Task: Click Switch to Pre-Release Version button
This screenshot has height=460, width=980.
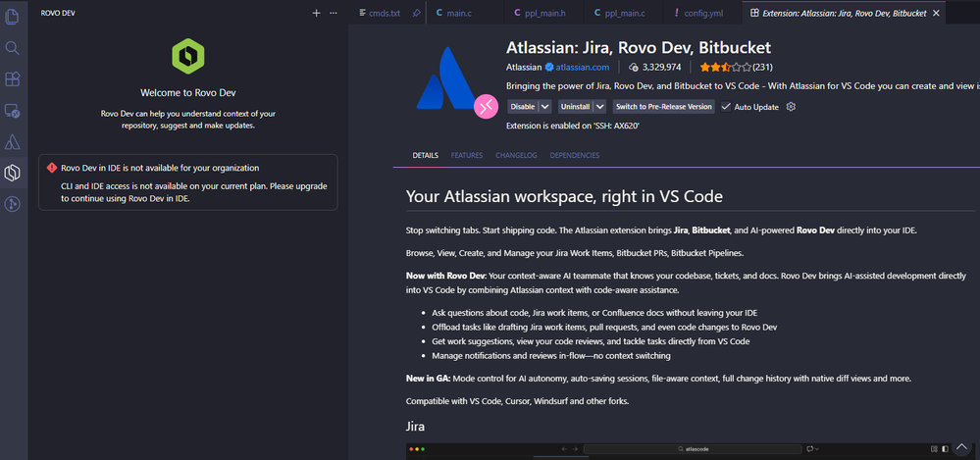Action: pos(664,107)
